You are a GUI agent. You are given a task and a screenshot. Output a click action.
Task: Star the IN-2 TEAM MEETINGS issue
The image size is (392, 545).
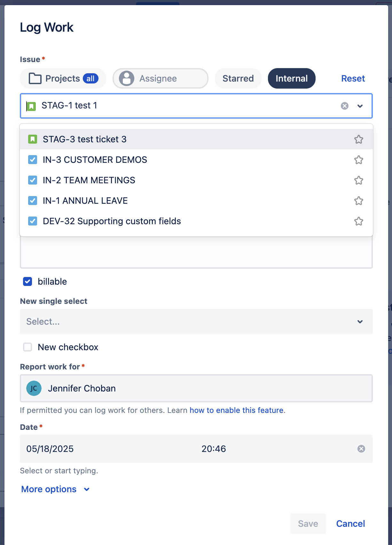358,180
